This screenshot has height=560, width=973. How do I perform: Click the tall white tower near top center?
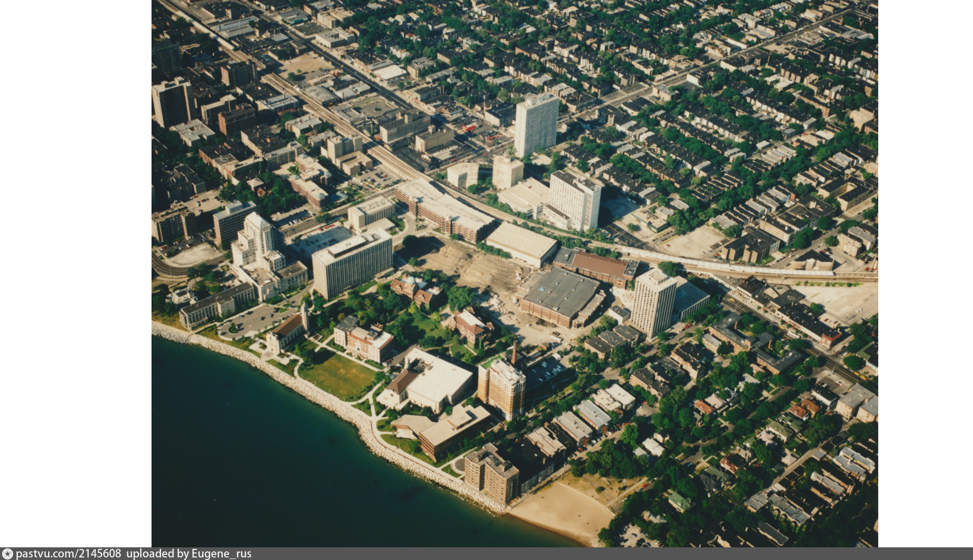click(536, 124)
